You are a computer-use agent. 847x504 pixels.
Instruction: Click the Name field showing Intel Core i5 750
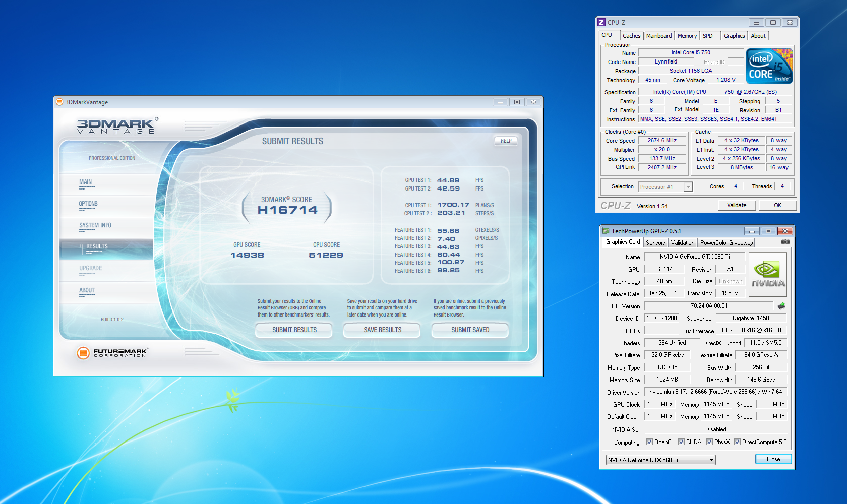690,52
